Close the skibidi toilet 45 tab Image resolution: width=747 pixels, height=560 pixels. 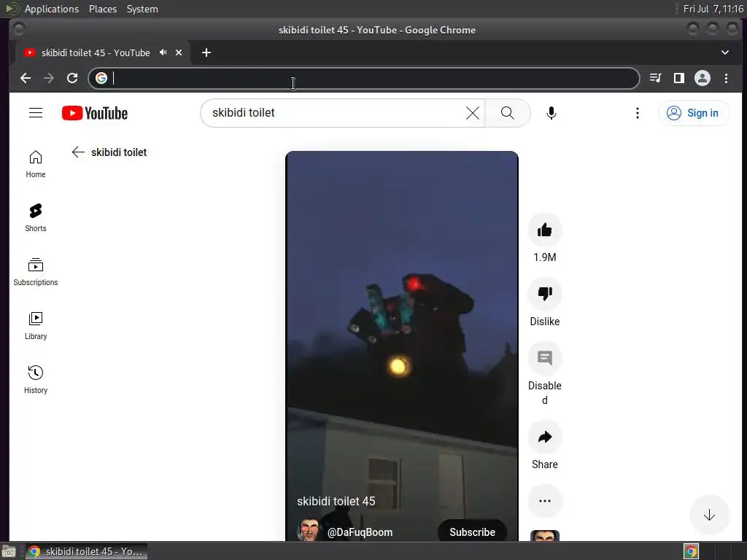tap(179, 52)
